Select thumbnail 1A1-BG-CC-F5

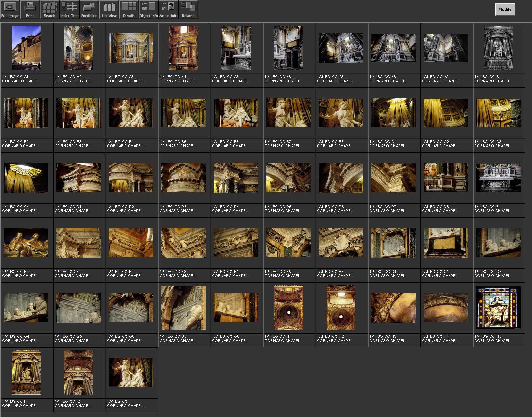(x=288, y=243)
